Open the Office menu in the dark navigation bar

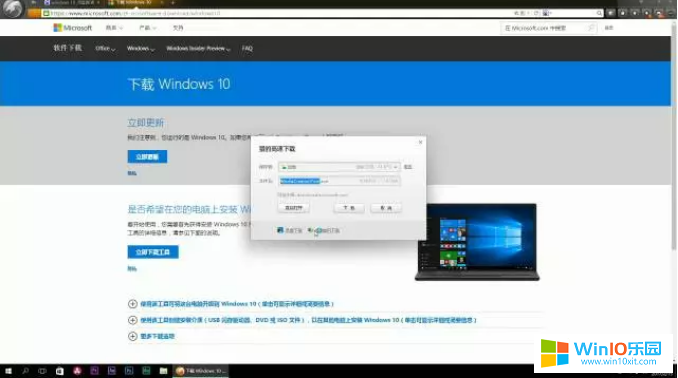click(105, 48)
